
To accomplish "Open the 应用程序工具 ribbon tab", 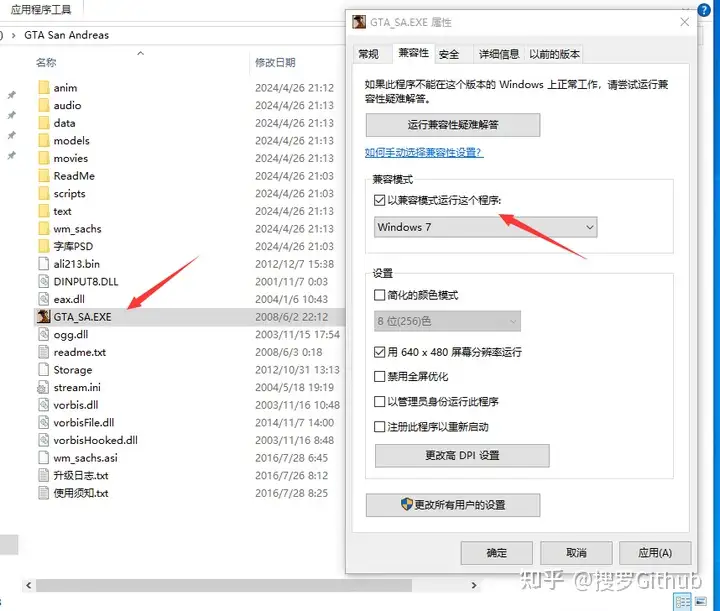I will [x=41, y=10].
